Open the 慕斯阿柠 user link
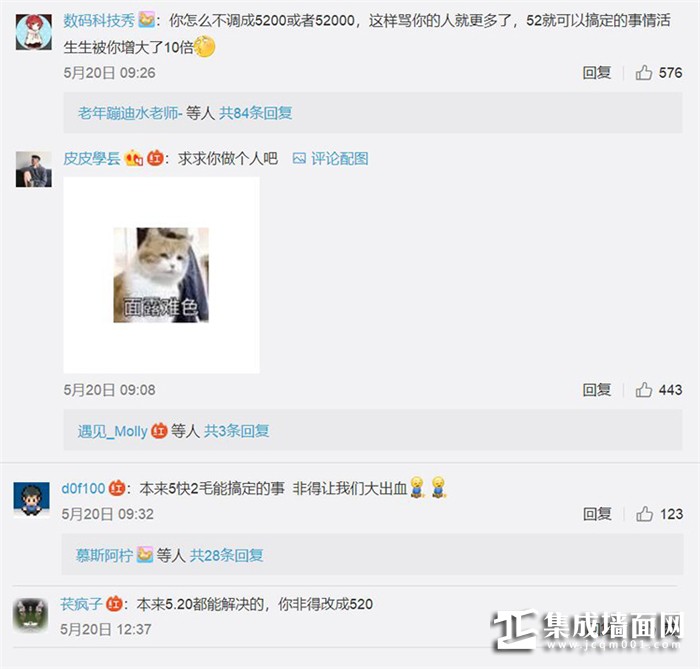The image size is (700, 669). (104, 555)
